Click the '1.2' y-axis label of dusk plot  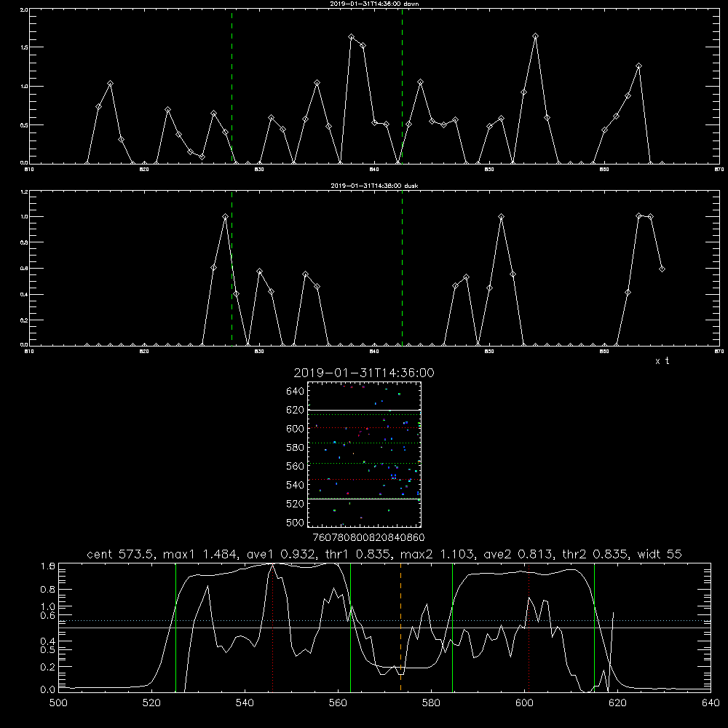click(24, 191)
